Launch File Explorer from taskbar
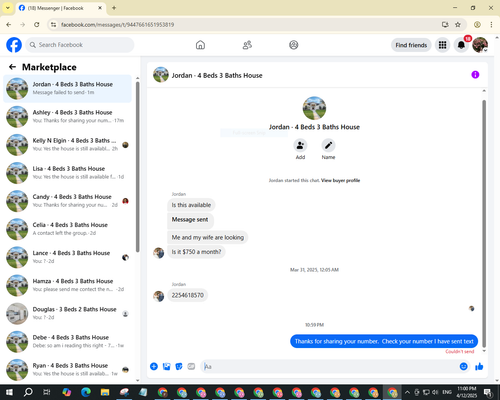The image size is (500, 400). pos(105,392)
